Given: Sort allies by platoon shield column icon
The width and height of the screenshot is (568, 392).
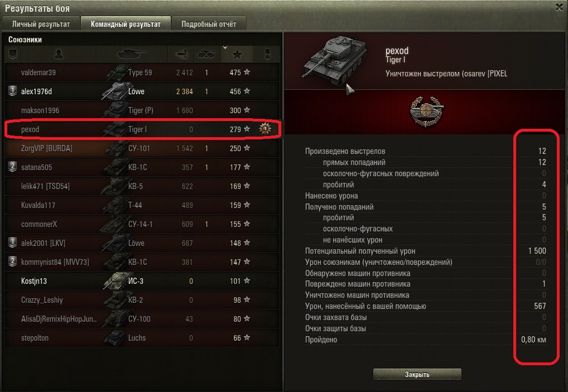Looking at the screenshot, I should click(13, 55).
